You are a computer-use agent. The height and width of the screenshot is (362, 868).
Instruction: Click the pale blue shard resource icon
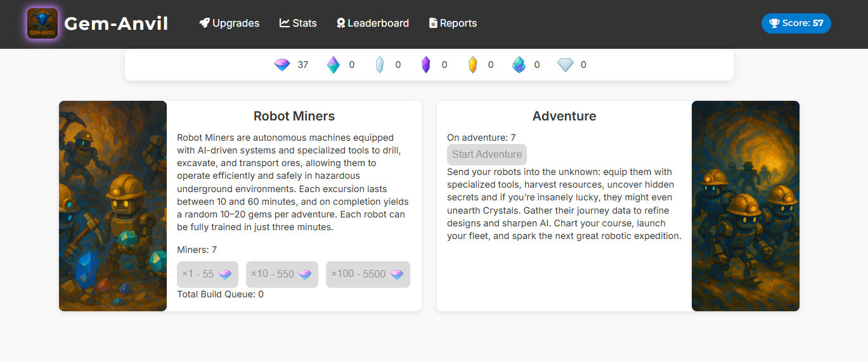[x=380, y=65]
